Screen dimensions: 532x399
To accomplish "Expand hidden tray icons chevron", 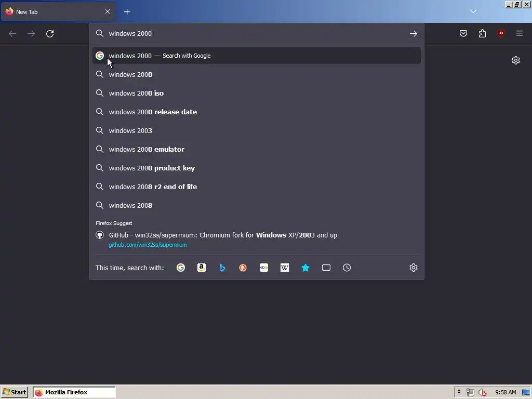I will point(459,392).
